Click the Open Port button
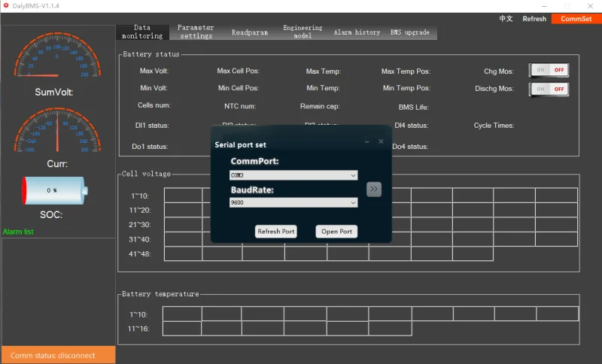602x364 pixels. point(336,232)
